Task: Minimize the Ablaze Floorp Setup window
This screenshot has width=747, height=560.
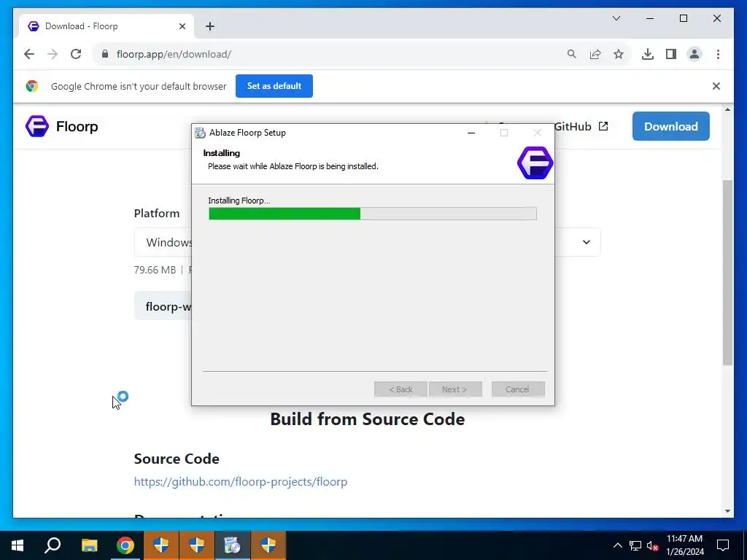Action: coord(471,133)
